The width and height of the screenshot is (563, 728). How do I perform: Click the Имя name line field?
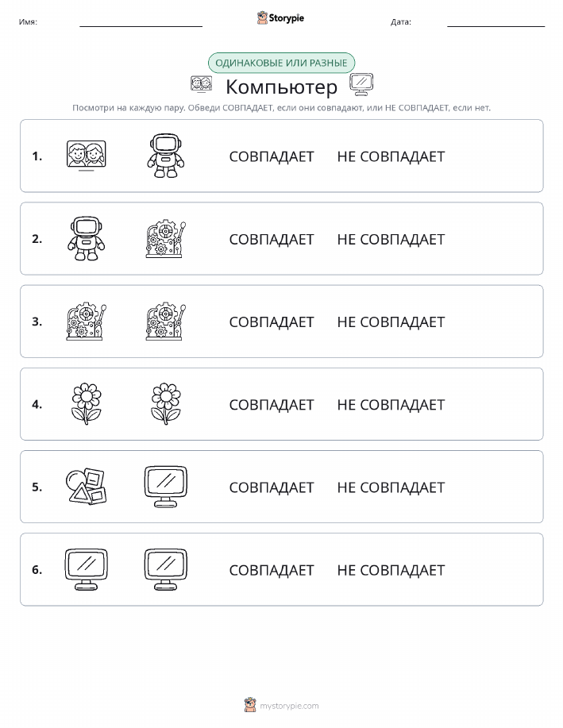(x=141, y=22)
